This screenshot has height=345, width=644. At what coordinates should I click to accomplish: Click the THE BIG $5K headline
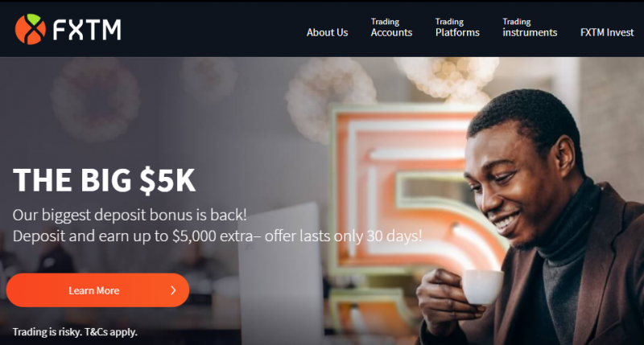[x=104, y=180]
